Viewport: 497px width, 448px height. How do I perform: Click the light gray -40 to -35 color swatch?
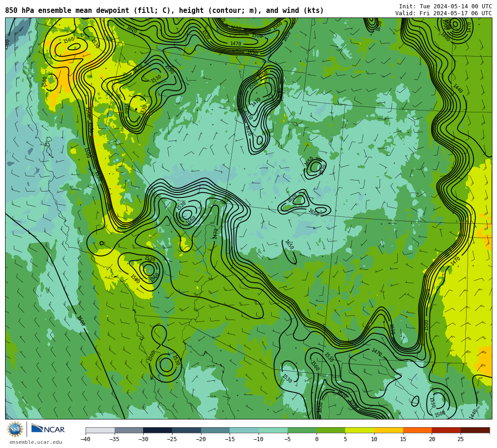coord(100,430)
